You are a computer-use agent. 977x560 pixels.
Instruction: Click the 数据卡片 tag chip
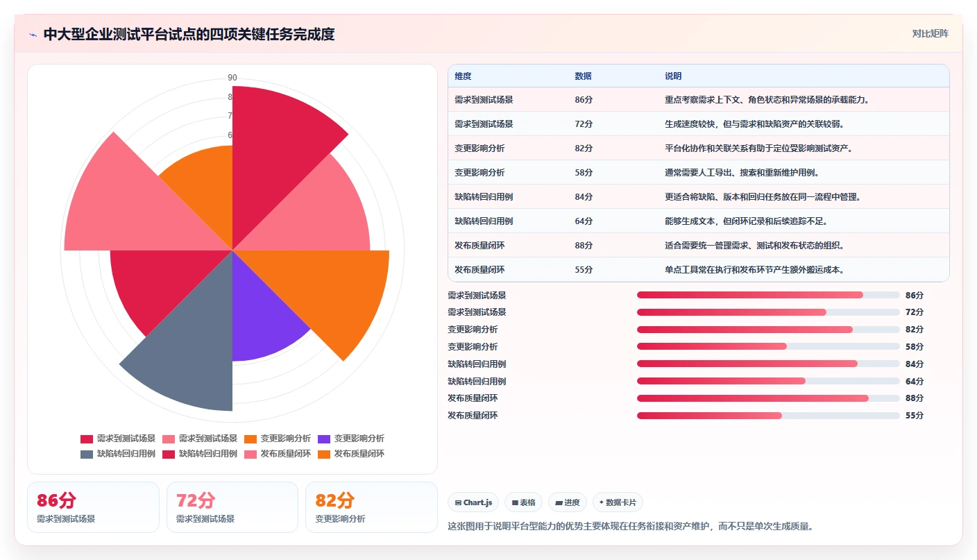pyautogui.click(x=618, y=502)
